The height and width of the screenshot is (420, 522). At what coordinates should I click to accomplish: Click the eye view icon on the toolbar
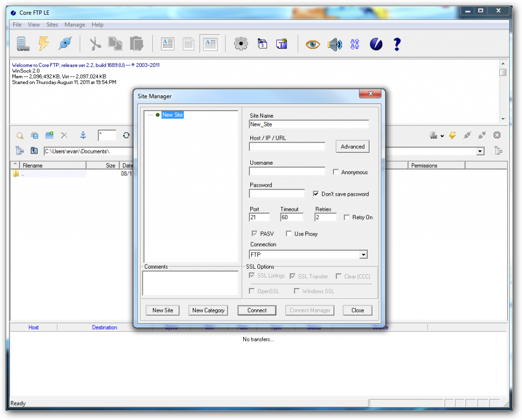[312, 44]
